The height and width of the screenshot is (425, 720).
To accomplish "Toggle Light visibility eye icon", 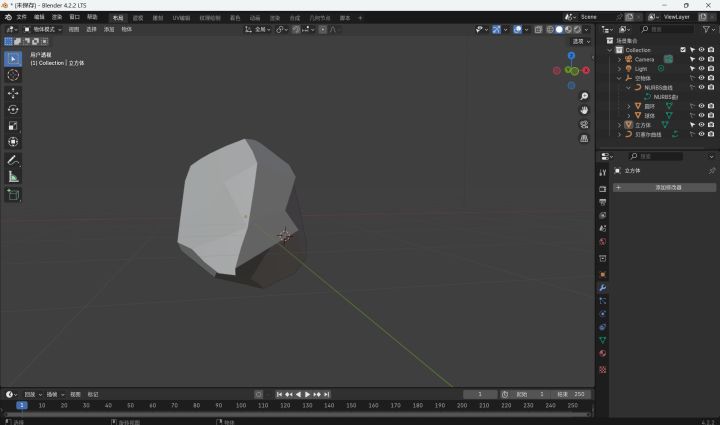I will 700,68.
